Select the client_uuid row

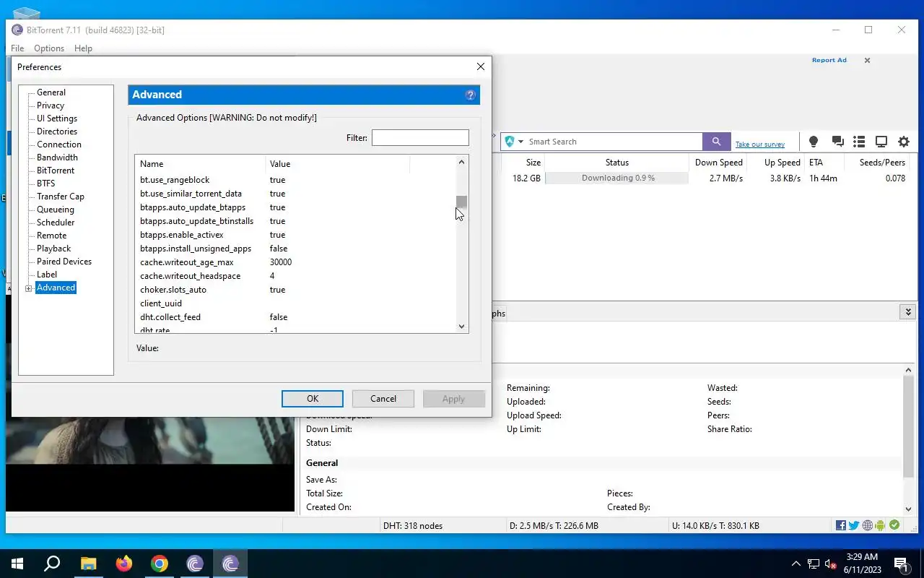coord(295,303)
